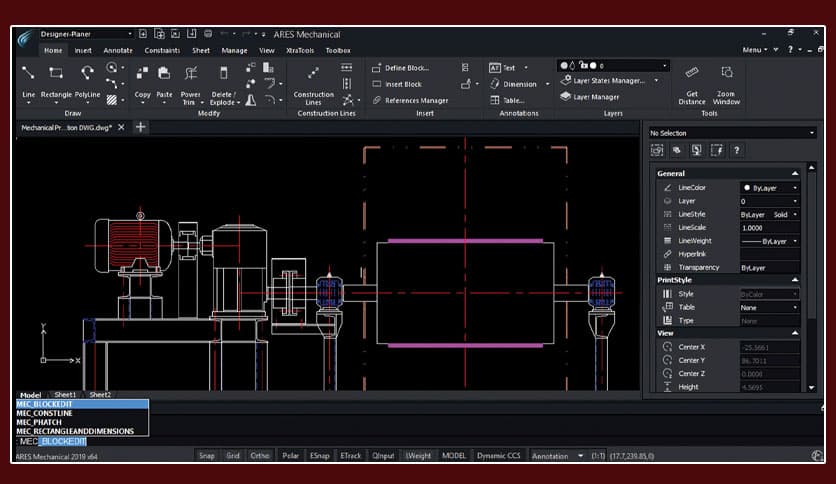Click the New file icon in title bar

coord(143,34)
